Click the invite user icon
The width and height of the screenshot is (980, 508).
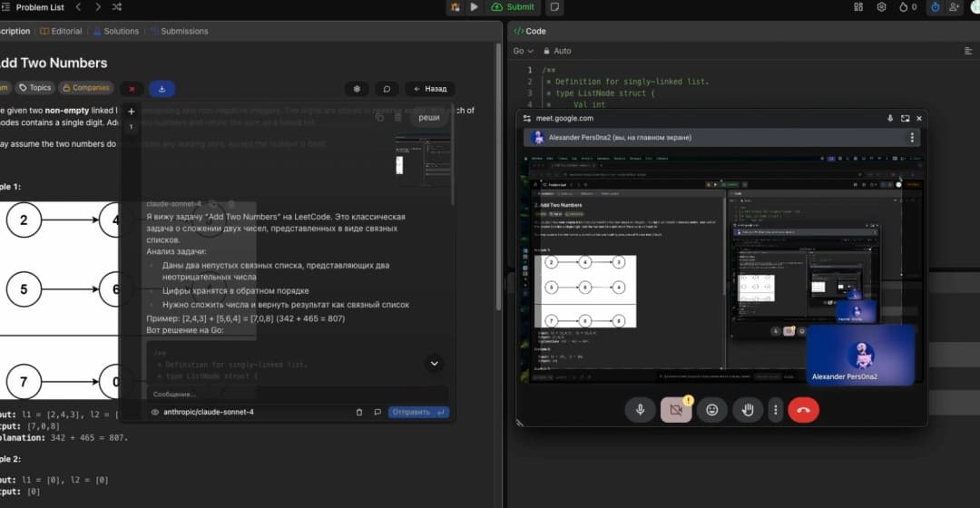point(954,7)
